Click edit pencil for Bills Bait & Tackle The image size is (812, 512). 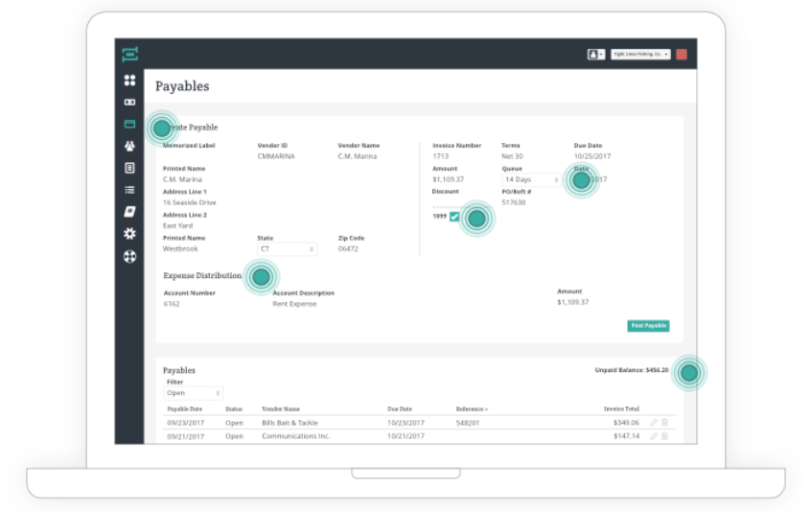654,423
